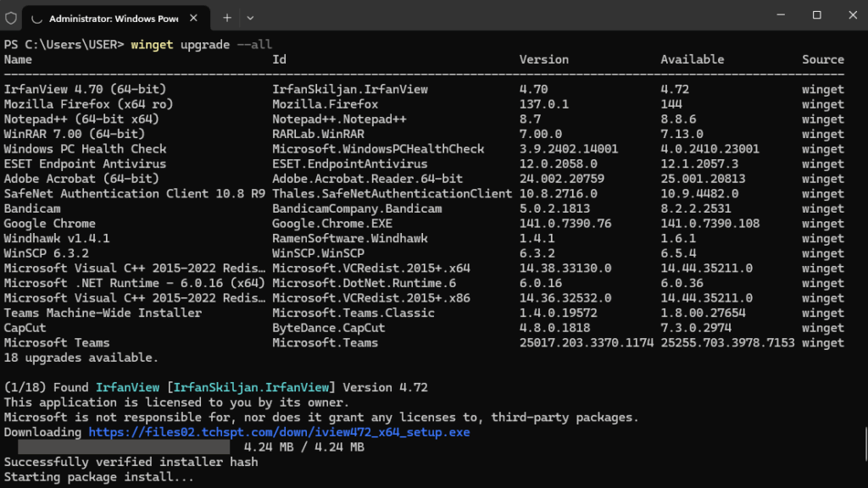The height and width of the screenshot is (488, 868).
Task: Click the terminal vertical scrollbar thumb
Action: [x=864, y=445]
